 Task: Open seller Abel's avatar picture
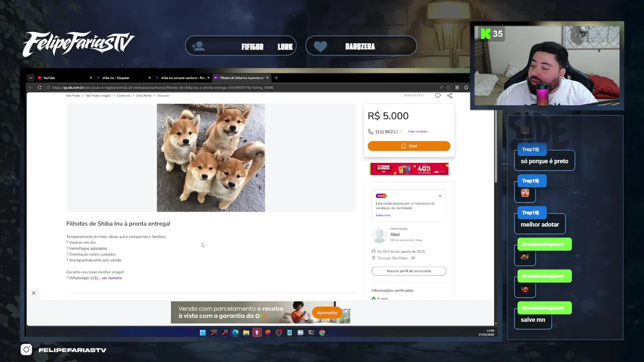(379, 235)
